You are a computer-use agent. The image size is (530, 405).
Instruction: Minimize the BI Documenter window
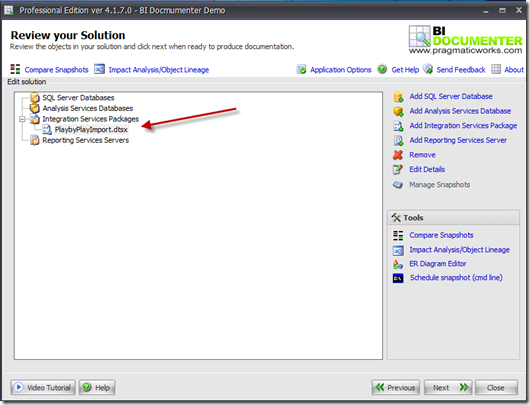point(486,11)
